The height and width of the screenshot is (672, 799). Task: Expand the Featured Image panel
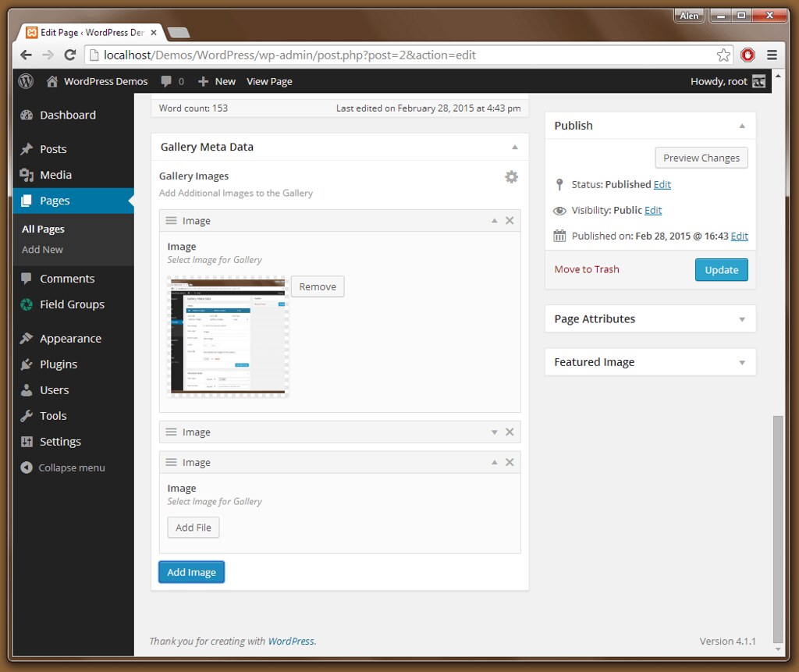coord(742,363)
